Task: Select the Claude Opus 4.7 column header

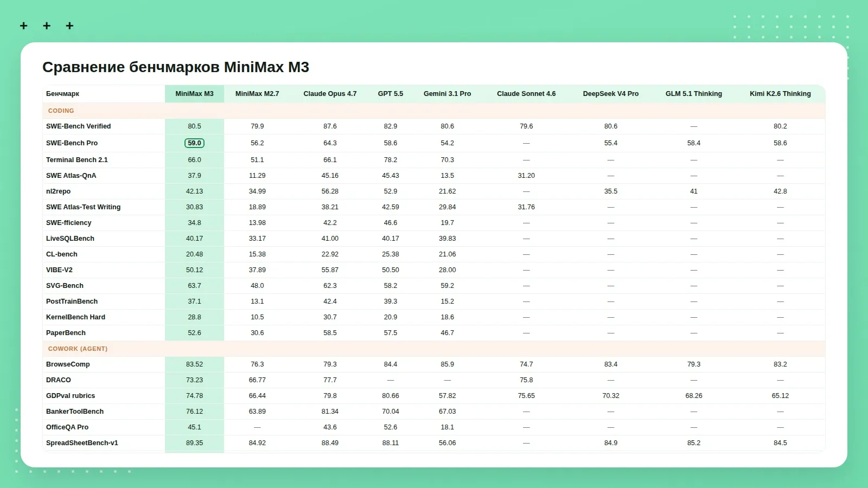Action: [x=330, y=94]
